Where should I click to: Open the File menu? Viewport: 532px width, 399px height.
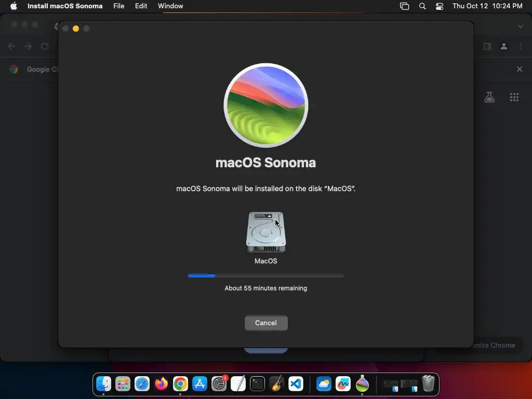tap(119, 6)
